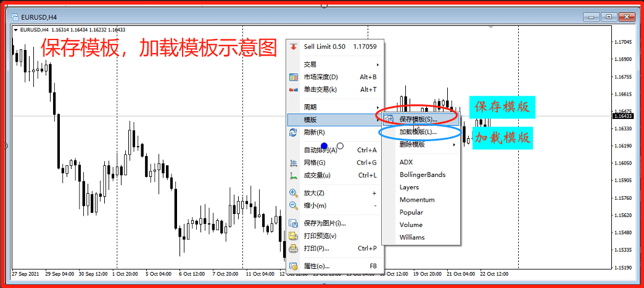The image size is (644, 288).
Task: Click the 27 Sep 2021 date label
Action: tap(25, 274)
